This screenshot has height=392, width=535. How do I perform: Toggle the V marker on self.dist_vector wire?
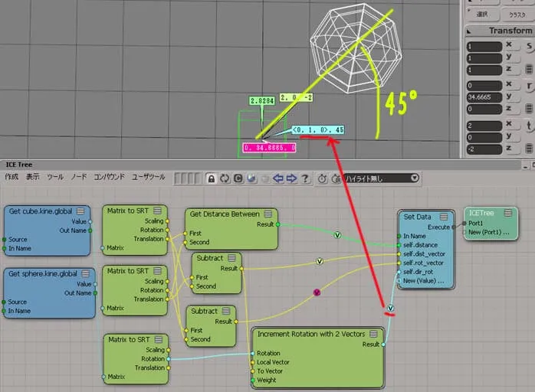[x=320, y=261]
